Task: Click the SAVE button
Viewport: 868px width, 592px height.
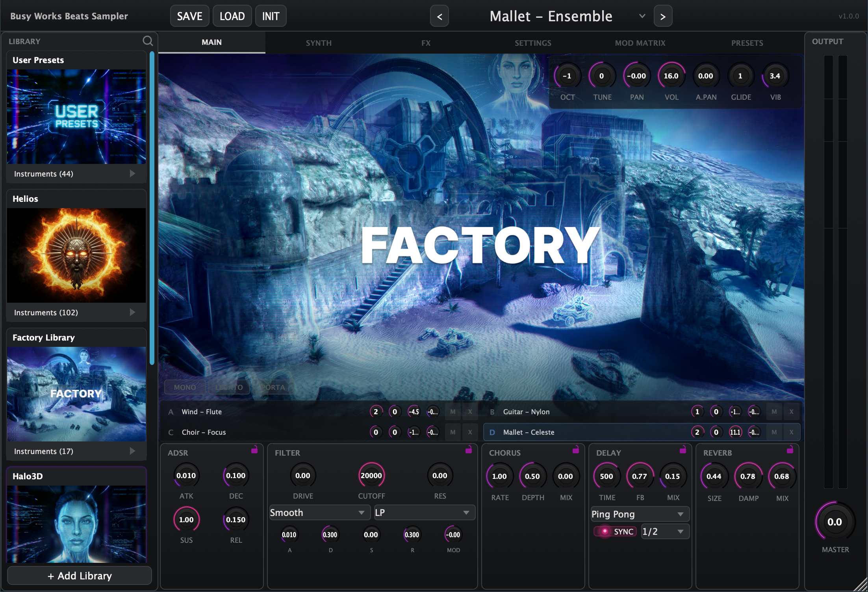Action: pyautogui.click(x=189, y=16)
